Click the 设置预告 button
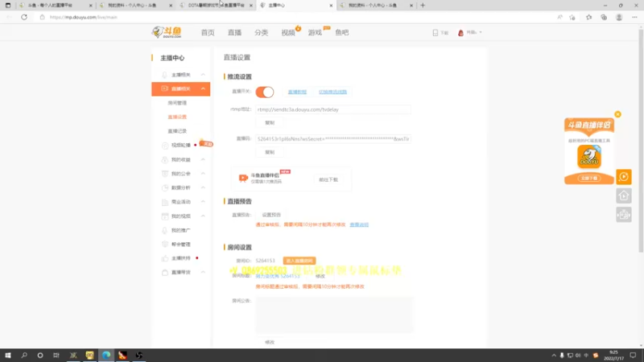 tap(271, 215)
